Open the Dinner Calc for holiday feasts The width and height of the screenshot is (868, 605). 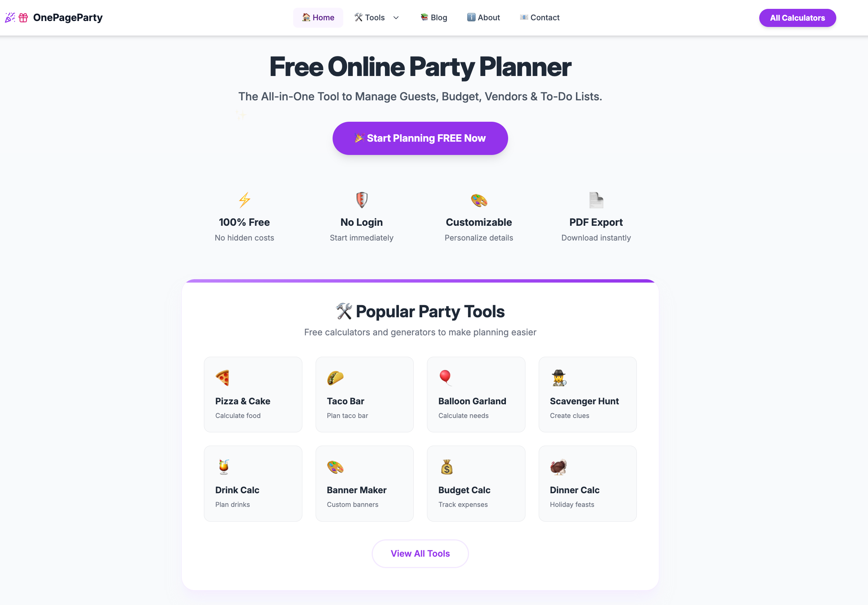[x=587, y=483]
